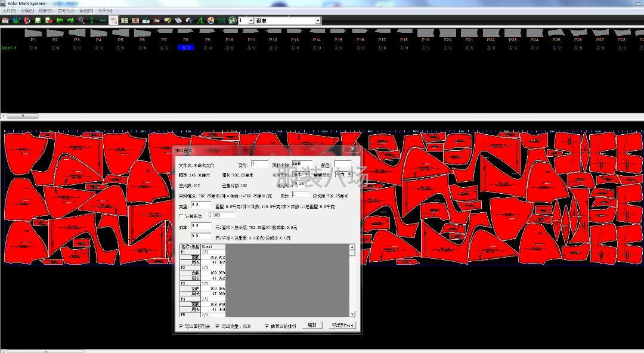
Task: Select the highlighted hand tool icon
Action: pyautogui.click(x=113, y=20)
